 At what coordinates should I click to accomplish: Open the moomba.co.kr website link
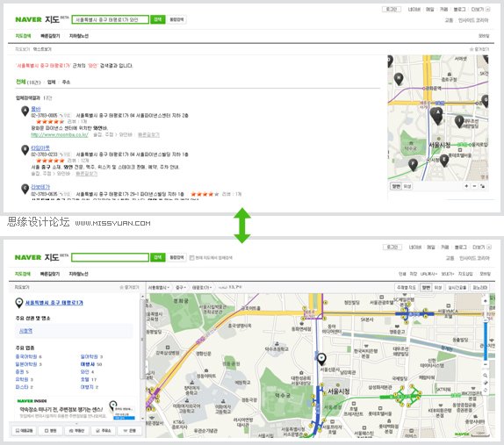(x=60, y=135)
